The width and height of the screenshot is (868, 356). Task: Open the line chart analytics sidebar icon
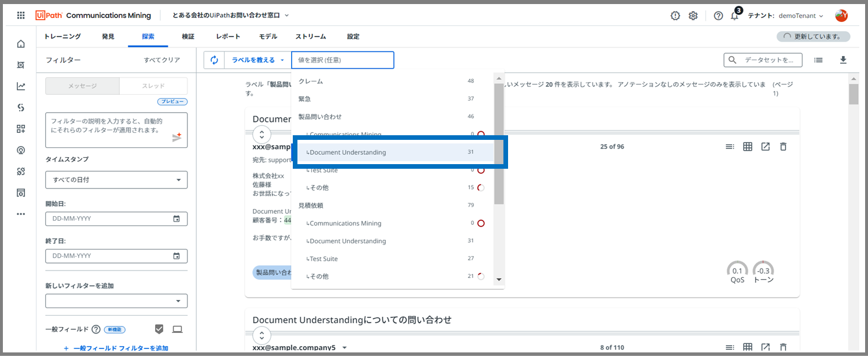(x=21, y=87)
